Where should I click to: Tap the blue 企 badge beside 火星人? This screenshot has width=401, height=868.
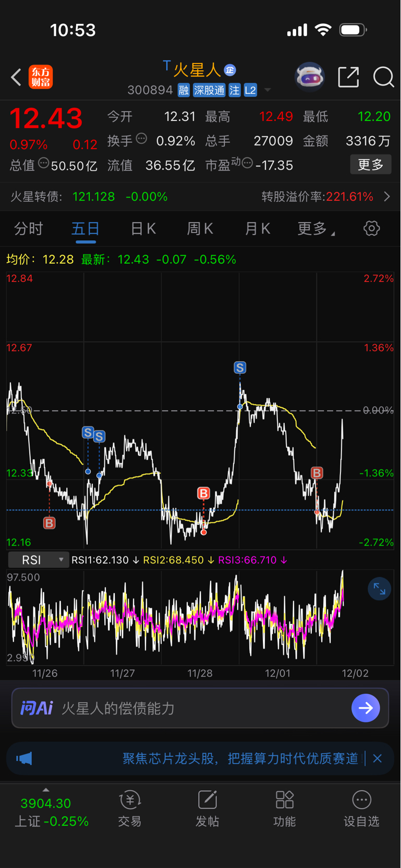[230, 70]
